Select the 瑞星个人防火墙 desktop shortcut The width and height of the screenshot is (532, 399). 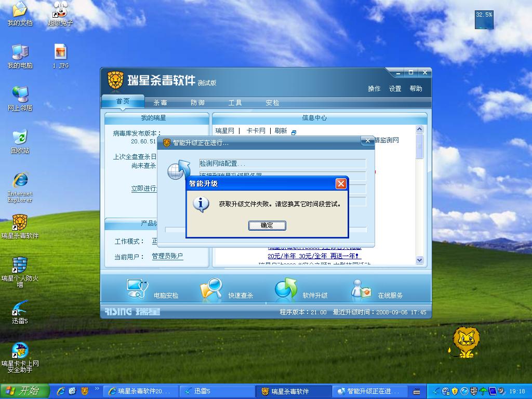point(20,272)
